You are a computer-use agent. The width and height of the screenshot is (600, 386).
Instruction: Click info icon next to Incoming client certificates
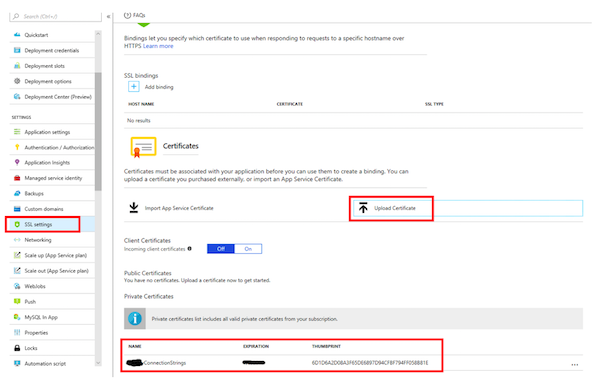click(189, 249)
